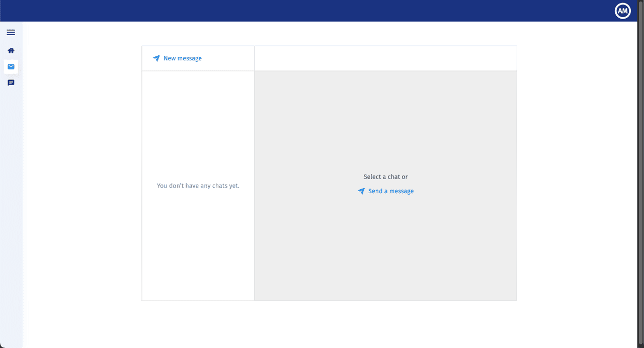
Task: Open the chat speech-bubble icon in sidebar
Action: (11, 82)
